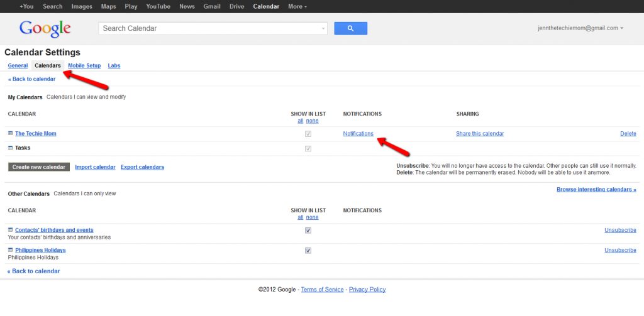
Task: Click calendar icon beside Contacts' birthdays and events
Action: pyautogui.click(x=10, y=230)
